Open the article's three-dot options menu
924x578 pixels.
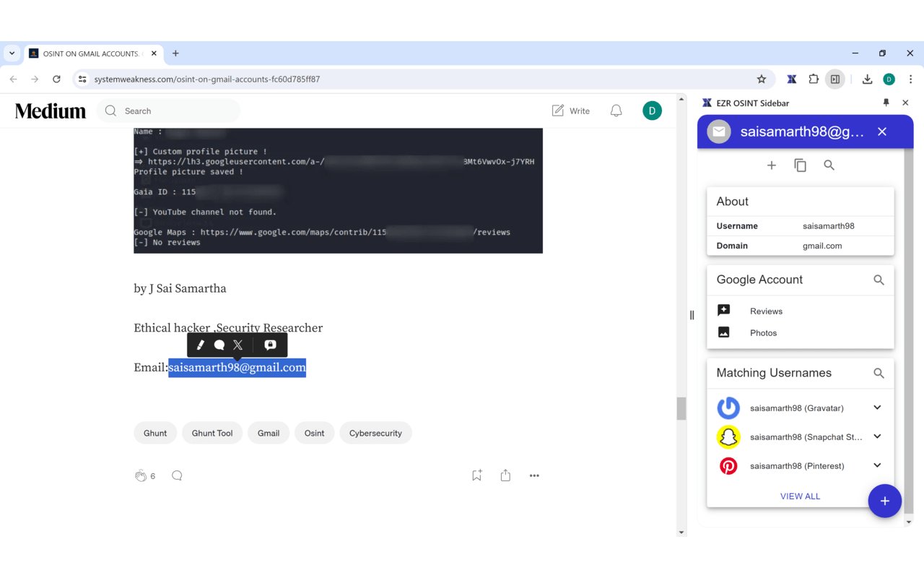click(x=534, y=475)
